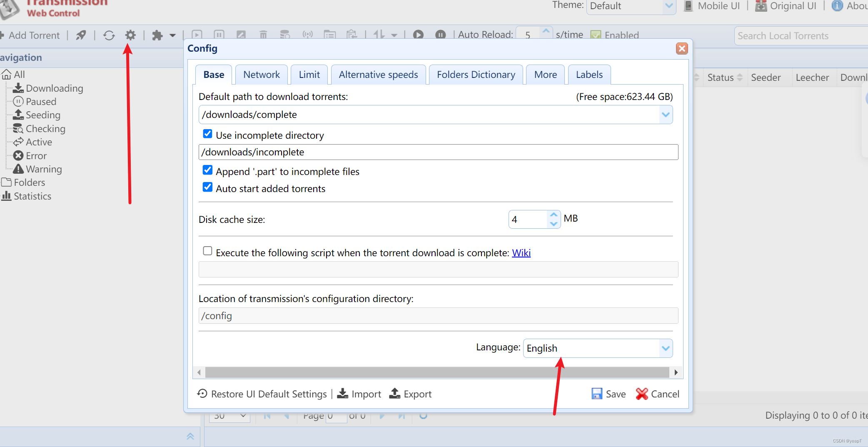Click the Export icon in Config dialog
The image size is (868, 447).
tap(394, 394)
